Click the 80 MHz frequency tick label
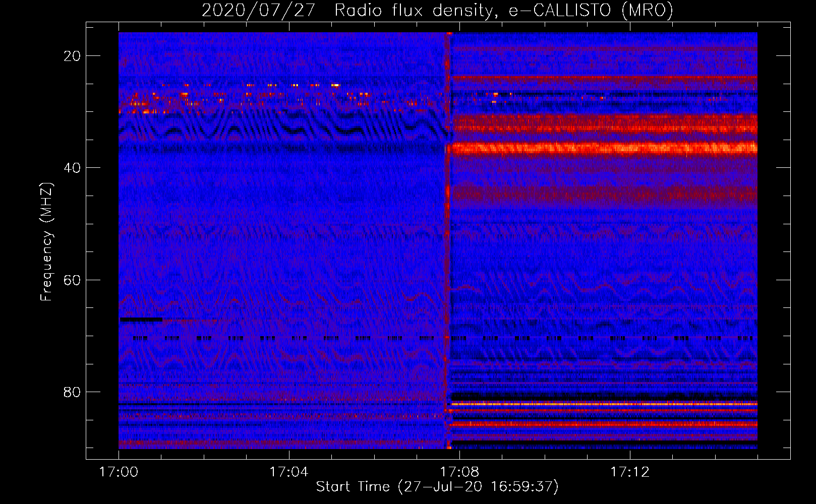816x504 pixels. click(72, 392)
